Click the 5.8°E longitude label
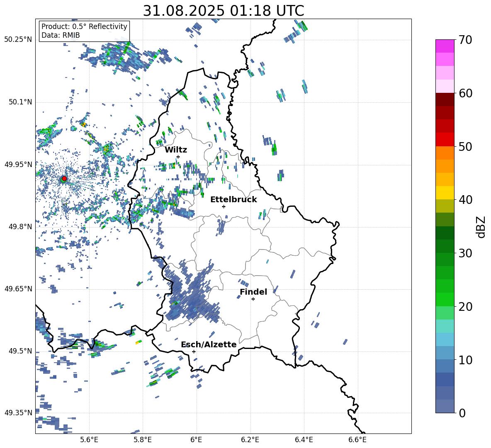The image size is (491, 448). pyautogui.click(x=143, y=440)
